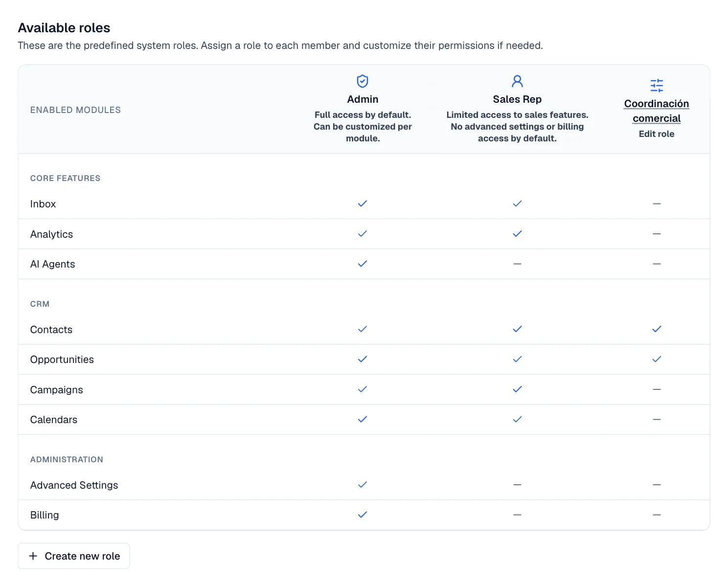728x587 pixels.
Task: Click the Analytics module row label
Action: pyautogui.click(x=51, y=234)
